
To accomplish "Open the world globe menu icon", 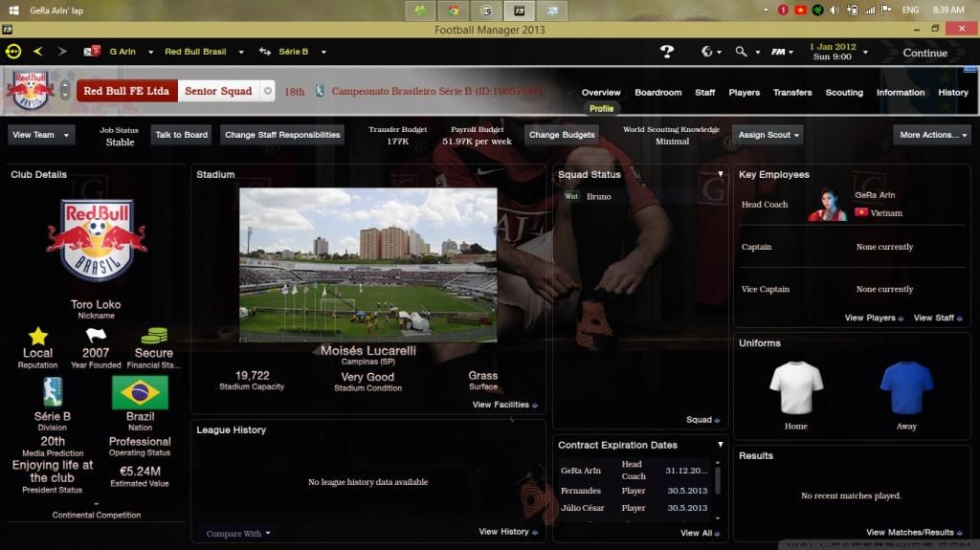I will 707,52.
